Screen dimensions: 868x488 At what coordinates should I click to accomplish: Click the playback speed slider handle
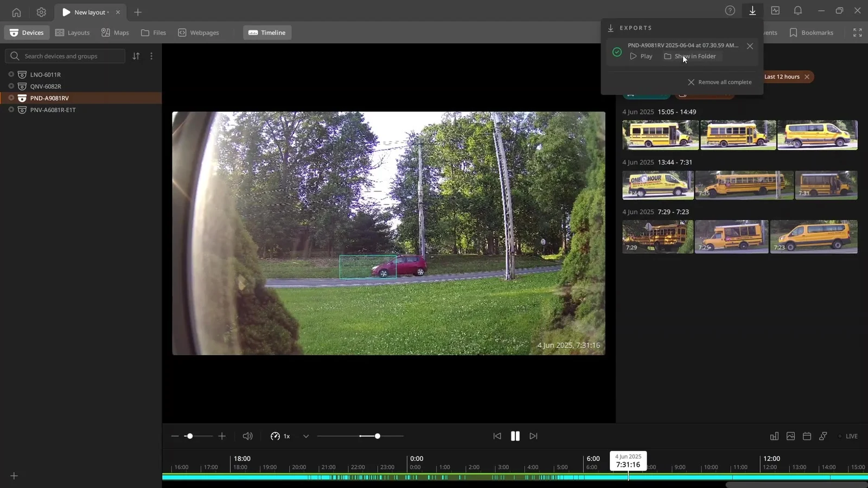pos(378,436)
